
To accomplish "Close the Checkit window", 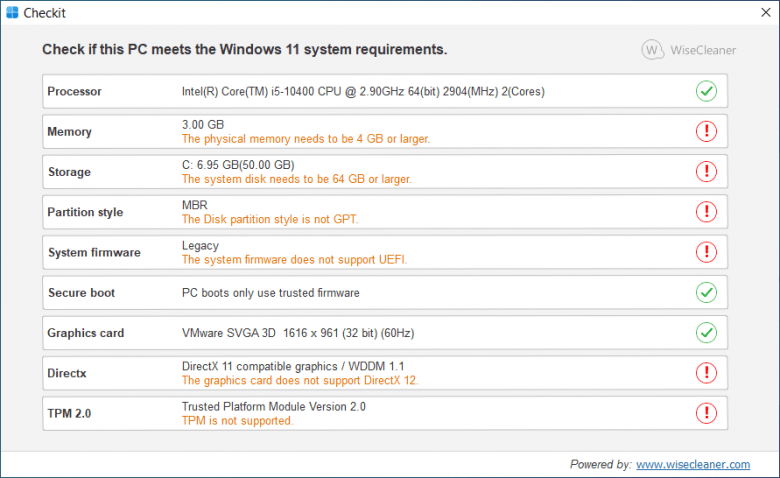I will (766, 12).
